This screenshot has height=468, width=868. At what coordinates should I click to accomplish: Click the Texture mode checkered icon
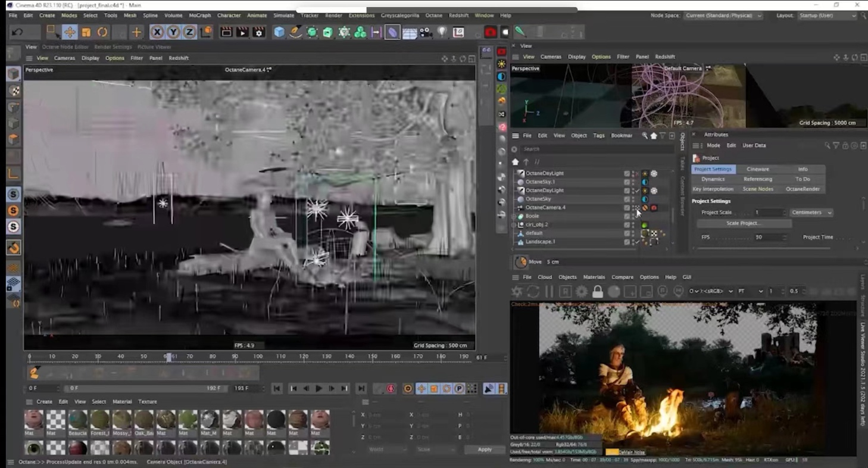(14, 91)
